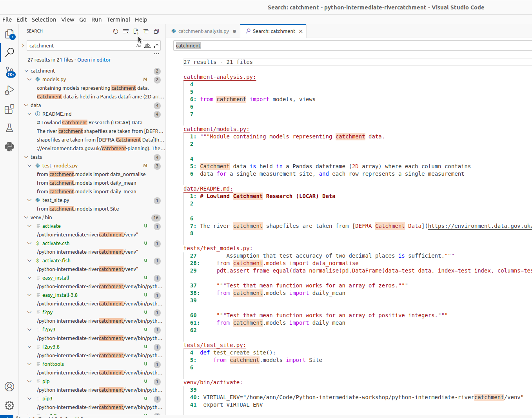Screen dimensions: 532x418
Task: Click the search editor query field
Action: coord(352,45)
